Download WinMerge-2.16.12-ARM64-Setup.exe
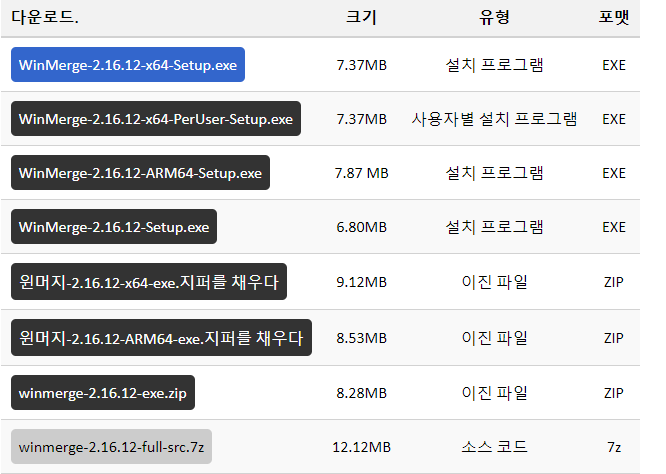Viewport: 666px width, 474px height. [x=140, y=172]
